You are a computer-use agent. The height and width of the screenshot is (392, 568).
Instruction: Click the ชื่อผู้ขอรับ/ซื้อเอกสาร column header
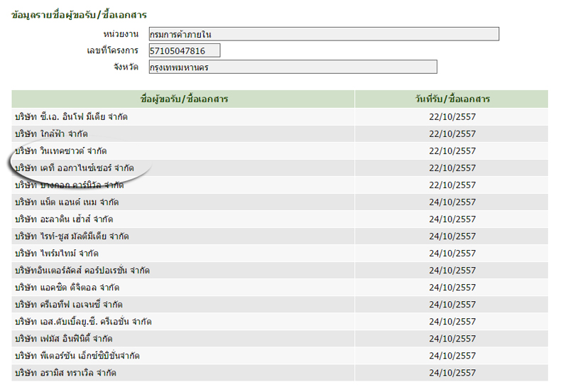[184, 99]
